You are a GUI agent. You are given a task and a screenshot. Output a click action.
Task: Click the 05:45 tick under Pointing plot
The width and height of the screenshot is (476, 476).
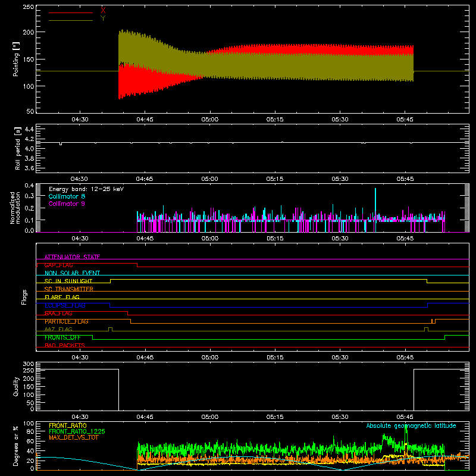click(405, 120)
